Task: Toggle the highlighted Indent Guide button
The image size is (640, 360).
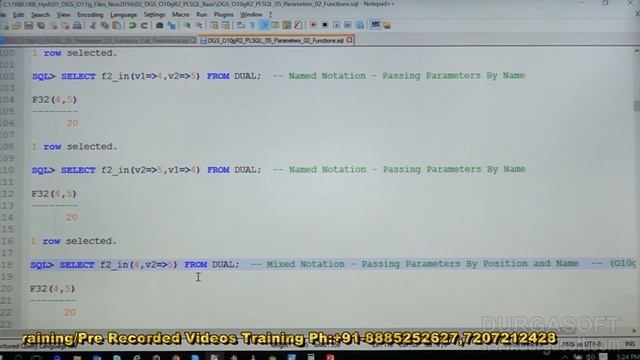Action: pyautogui.click(x=264, y=26)
